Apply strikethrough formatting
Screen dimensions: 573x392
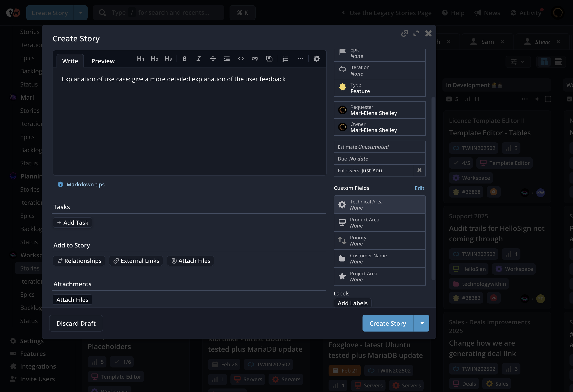pyautogui.click(x=212, y=59)
